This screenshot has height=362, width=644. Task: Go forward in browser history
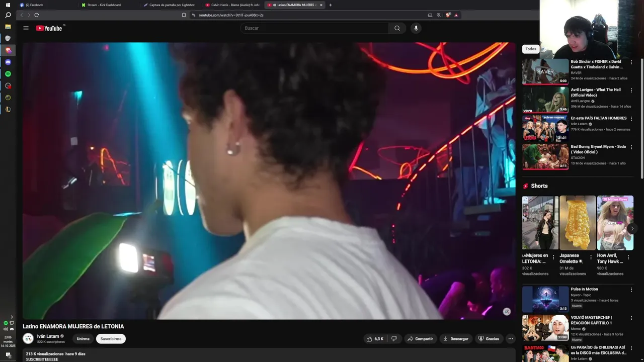tap(29, 15)
